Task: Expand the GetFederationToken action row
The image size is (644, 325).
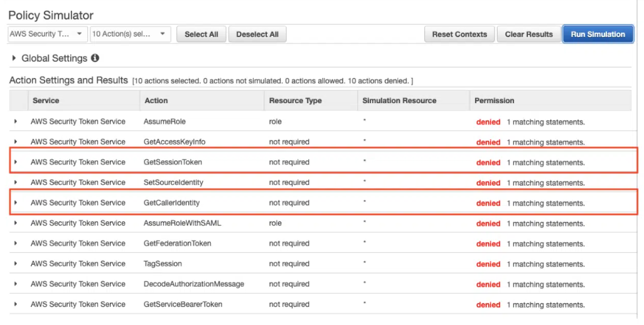Action: tap(16, 243)
